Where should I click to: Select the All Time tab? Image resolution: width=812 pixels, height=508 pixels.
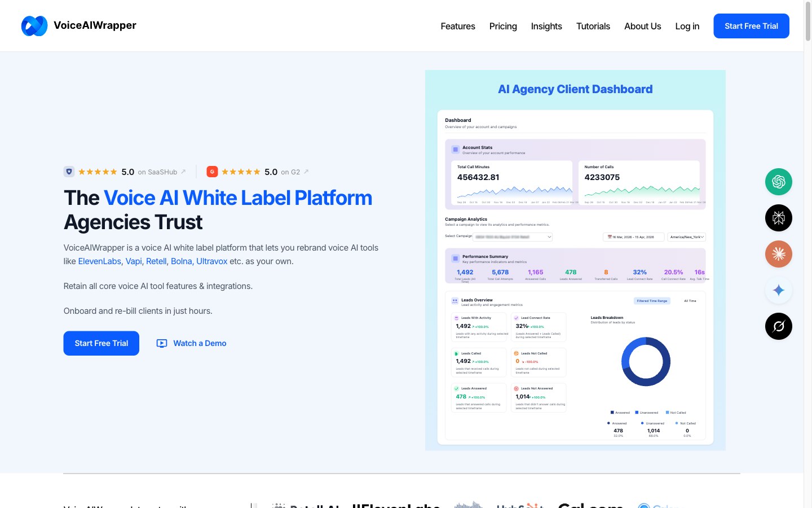pyautogui.click(x=690, y=301)
